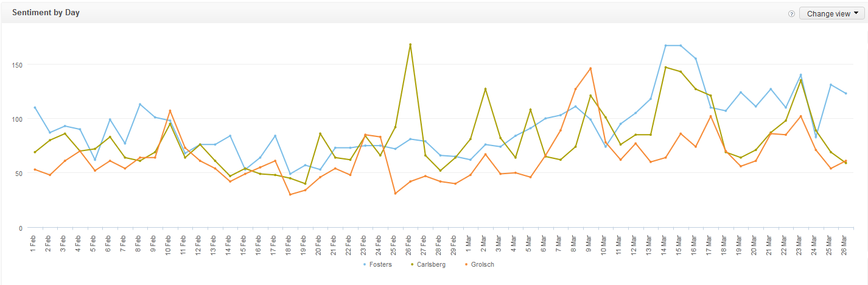Screen dimensions: 868x285
Task: Open the Change view dropdown
Action: [831, 13]
